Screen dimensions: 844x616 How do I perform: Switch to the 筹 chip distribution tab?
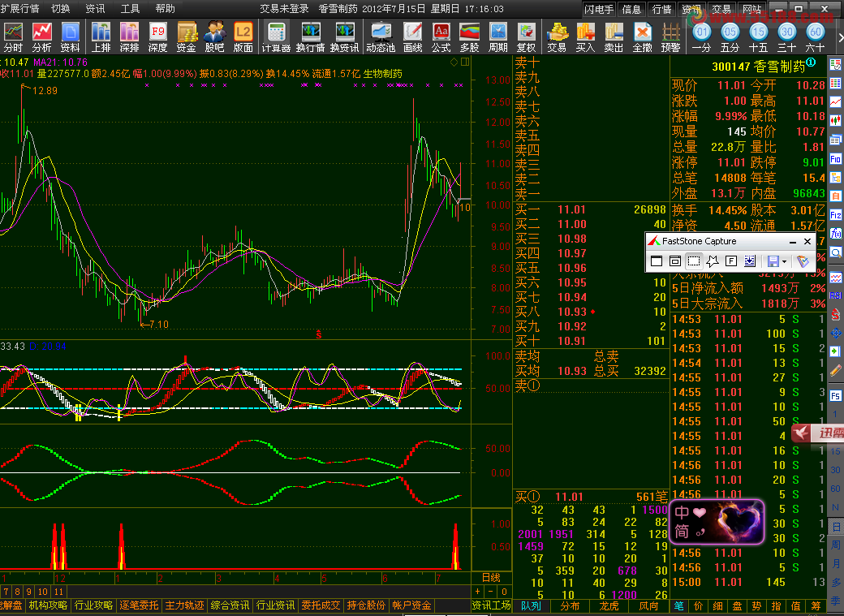point(816,605)
